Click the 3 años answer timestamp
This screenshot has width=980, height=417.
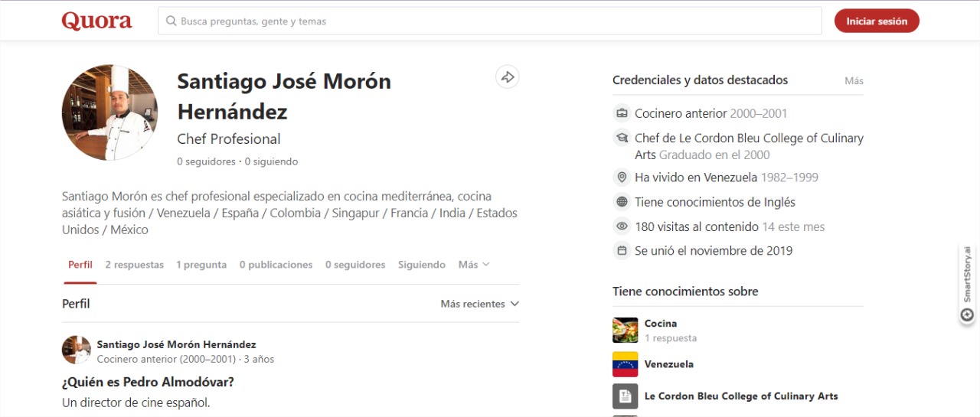259,359
